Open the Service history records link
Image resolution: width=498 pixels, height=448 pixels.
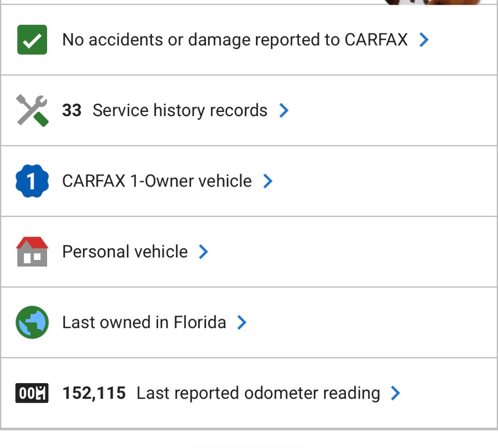[x=180, y=111]
